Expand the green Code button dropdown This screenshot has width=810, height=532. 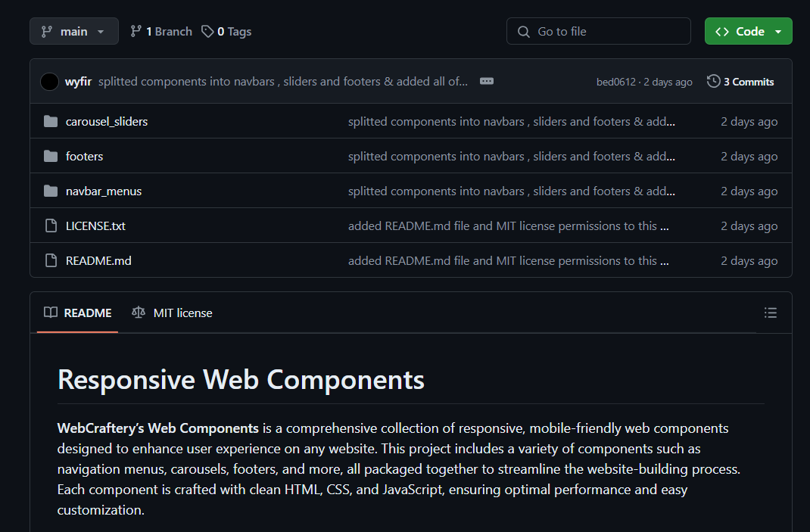coord(748,31)
